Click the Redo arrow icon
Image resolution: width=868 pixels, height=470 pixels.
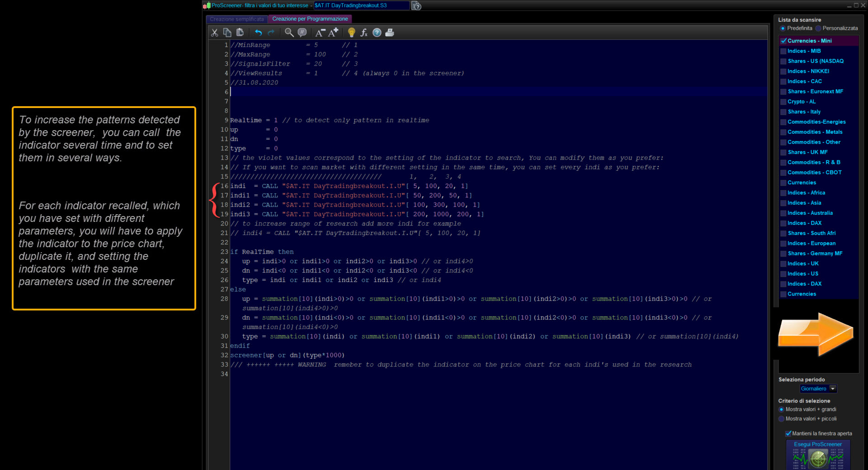pyautogui.click(x=271, y=33)
